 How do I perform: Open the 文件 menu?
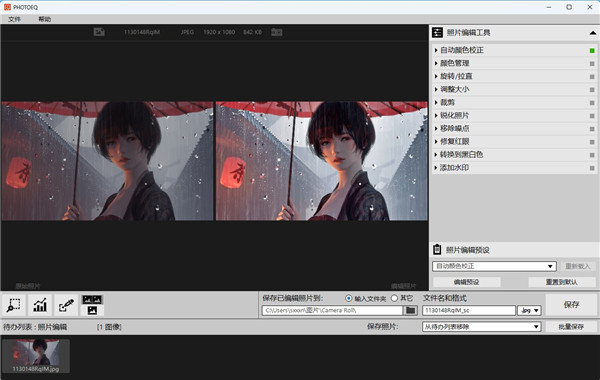pos(14,19)
